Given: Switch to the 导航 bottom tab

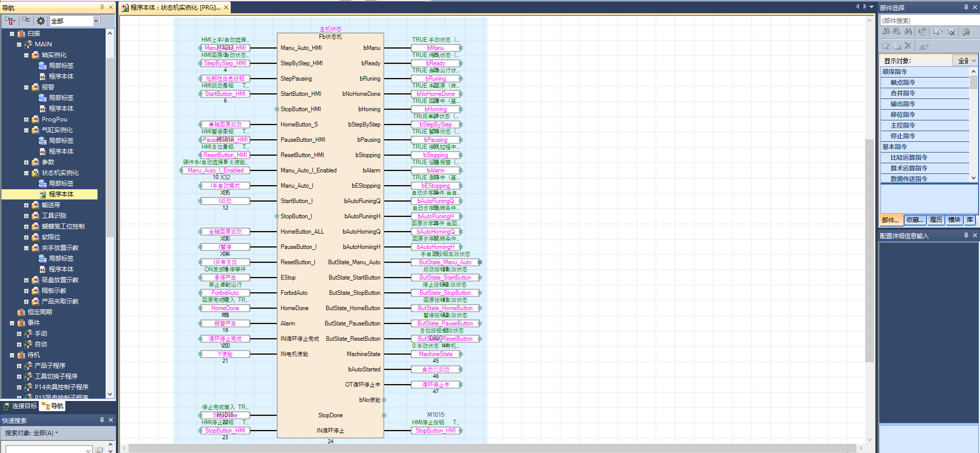Looking at the screenshot, I should [x=52, y=406].
